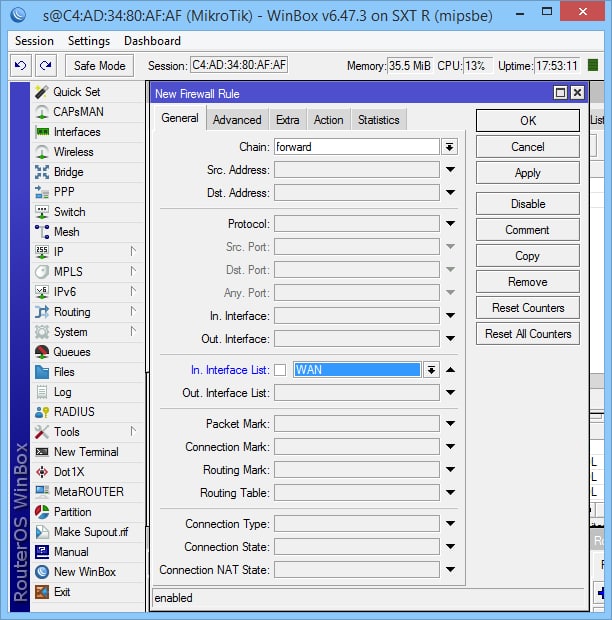Switch to the Statistics tab
This screenshot has width=612, height=620.
pos(379,119)
